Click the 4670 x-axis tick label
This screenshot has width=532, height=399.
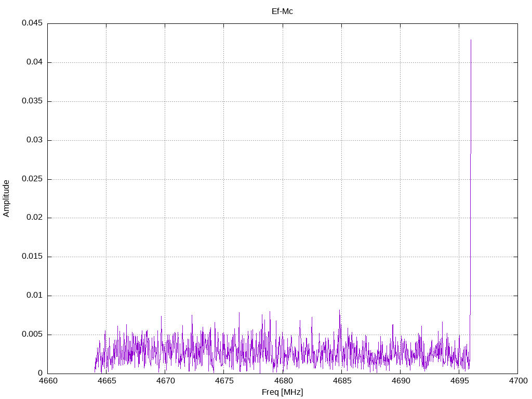tap(165, 381)
